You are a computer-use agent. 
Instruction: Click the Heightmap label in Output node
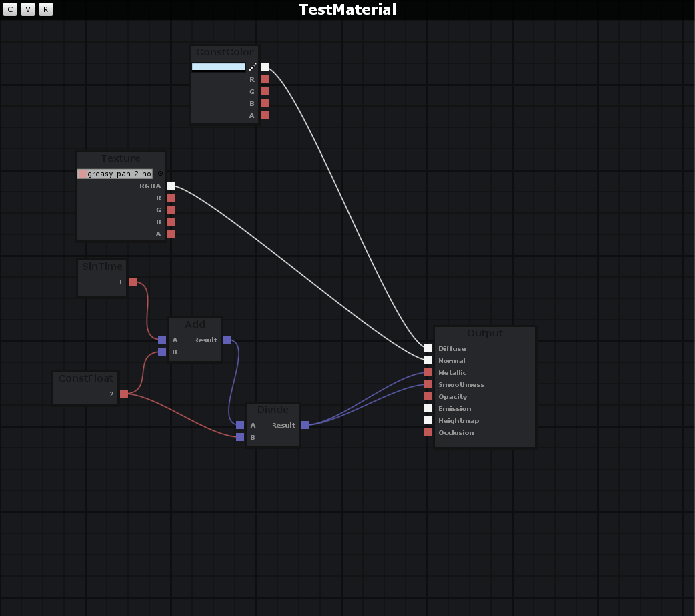tap(458, 421)
